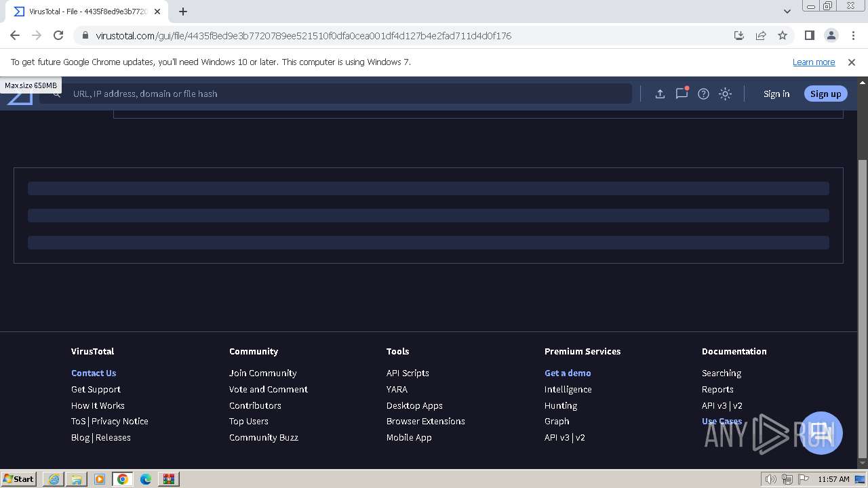
Task: Open the Learn more link
Action: pyautogui.click(x=814, y=62)
